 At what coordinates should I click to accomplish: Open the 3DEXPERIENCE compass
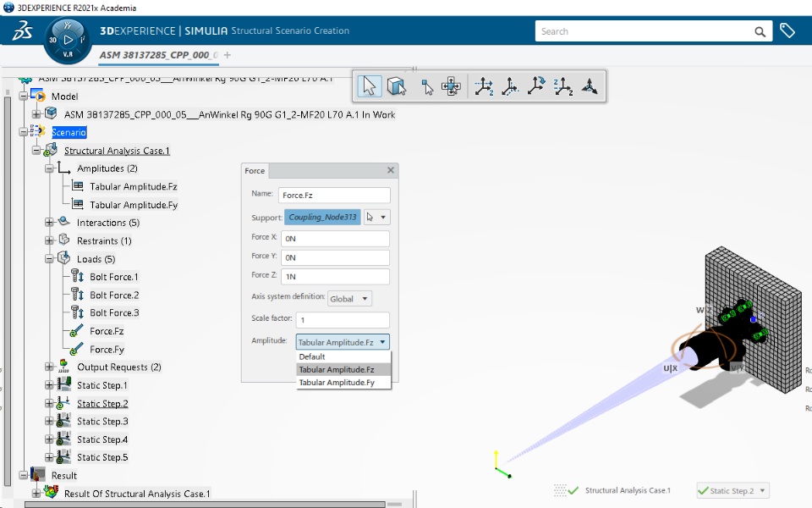68,41
